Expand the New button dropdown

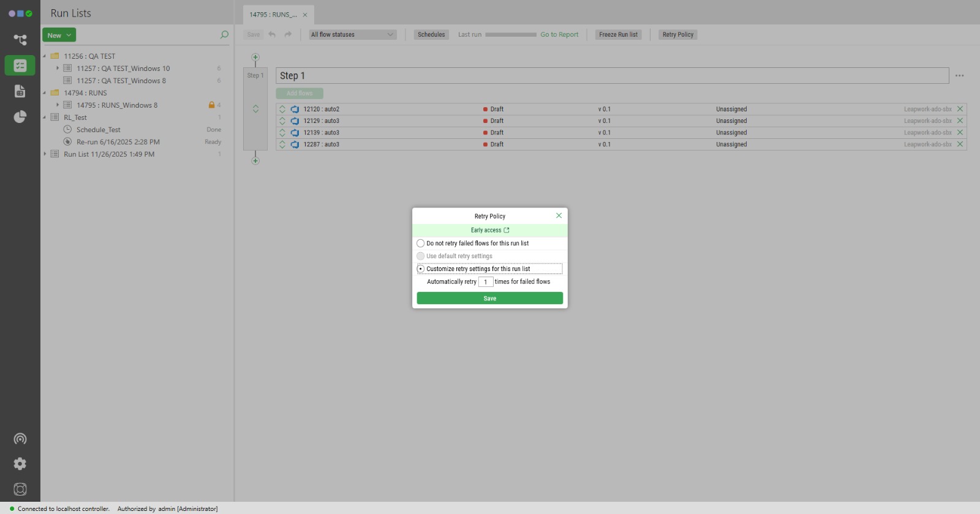69,35
